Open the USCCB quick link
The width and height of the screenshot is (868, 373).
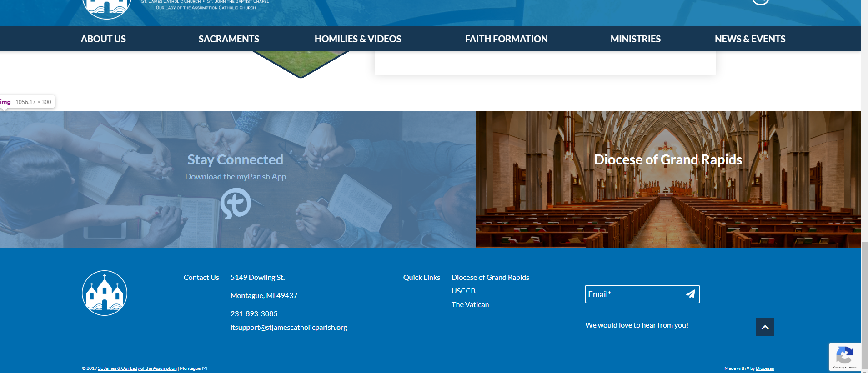[x=463, y=291]
